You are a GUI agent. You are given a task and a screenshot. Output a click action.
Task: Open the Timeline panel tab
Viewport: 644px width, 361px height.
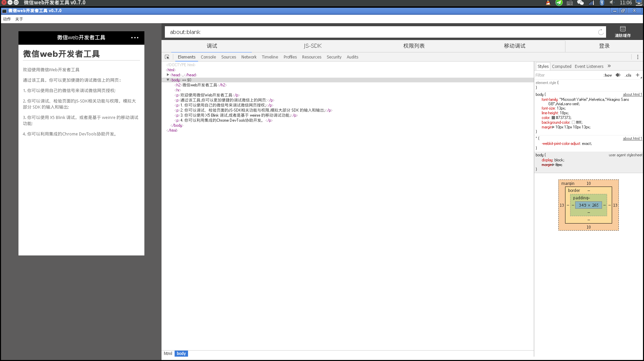[270, 57]
